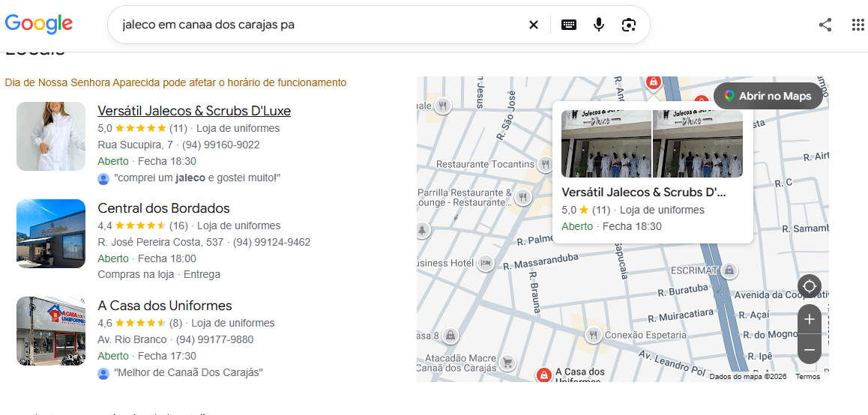This screenshot has width=868, height=415.
Task: Click the ESCRIMAT shopping pin on map
Action: coord(729,270)
